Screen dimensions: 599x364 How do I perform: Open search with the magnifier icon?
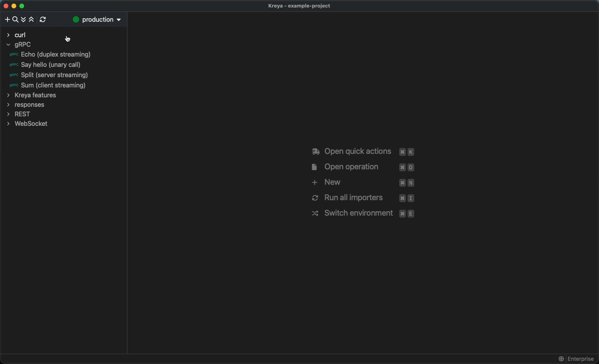(x=15, y=20)
